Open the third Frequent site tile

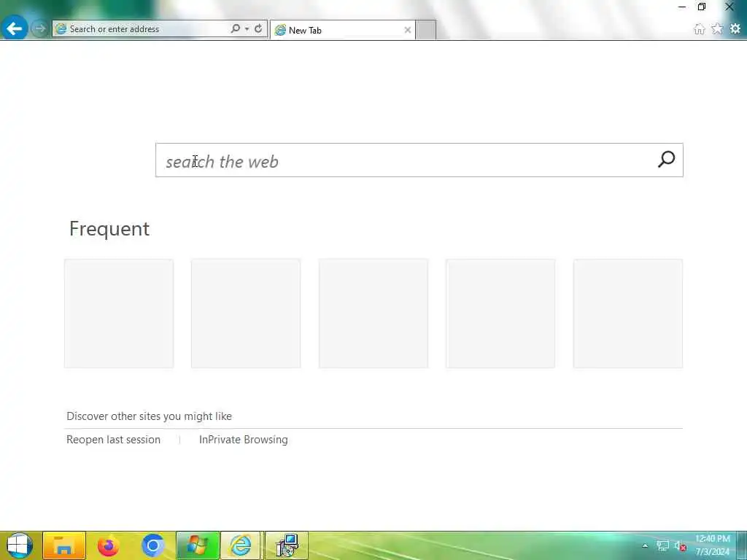[373, 314]
